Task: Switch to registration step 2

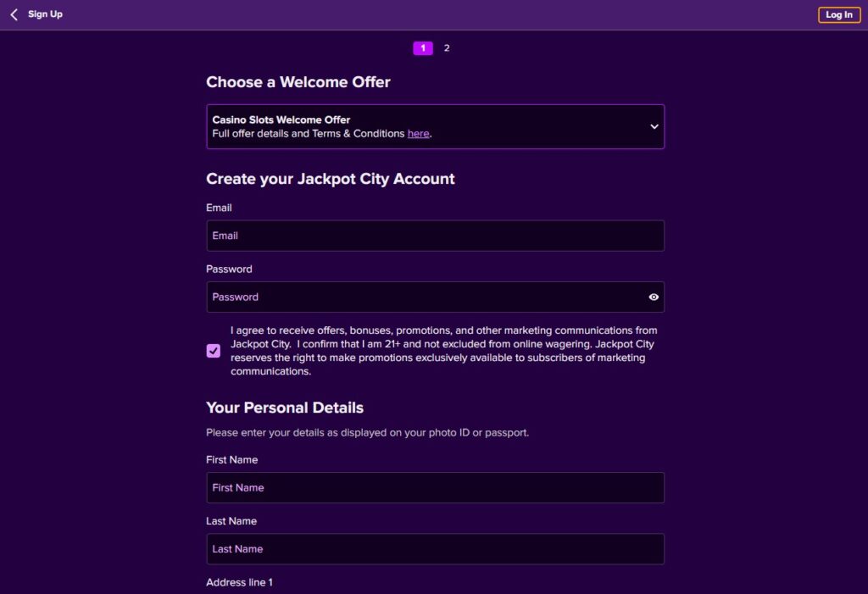Action: tap(446, 47)
